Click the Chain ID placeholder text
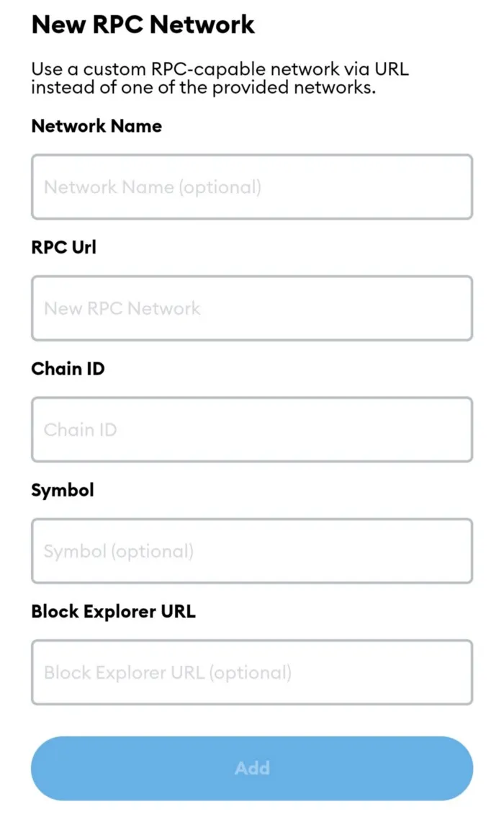Viewport: 504px width, 830px height. pos(79,429)
